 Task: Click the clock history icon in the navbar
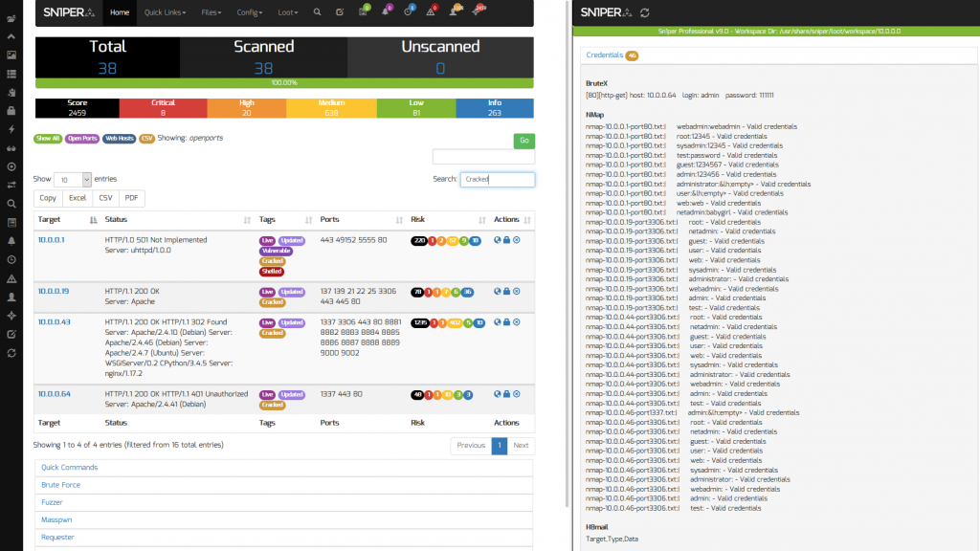[410, 12]
